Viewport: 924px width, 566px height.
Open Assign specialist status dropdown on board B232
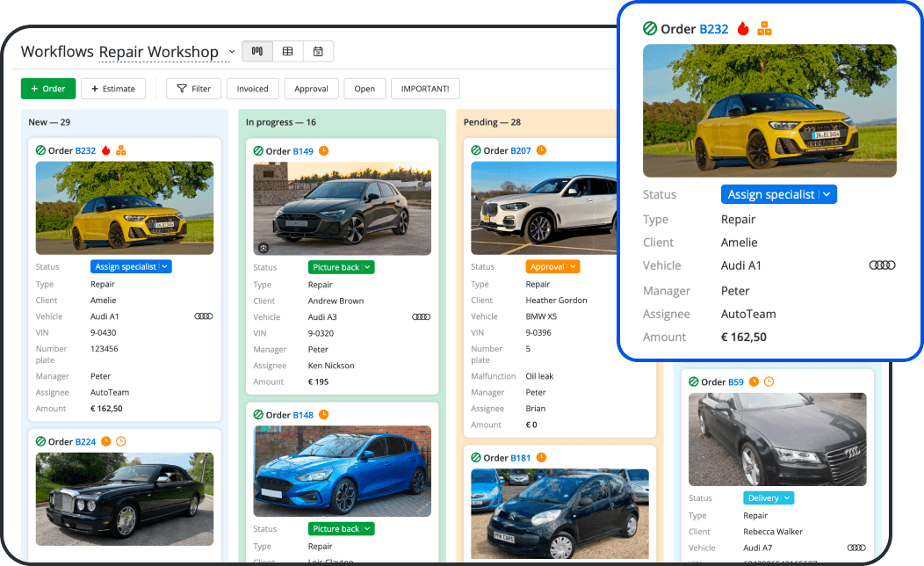[x=131, y=266]
